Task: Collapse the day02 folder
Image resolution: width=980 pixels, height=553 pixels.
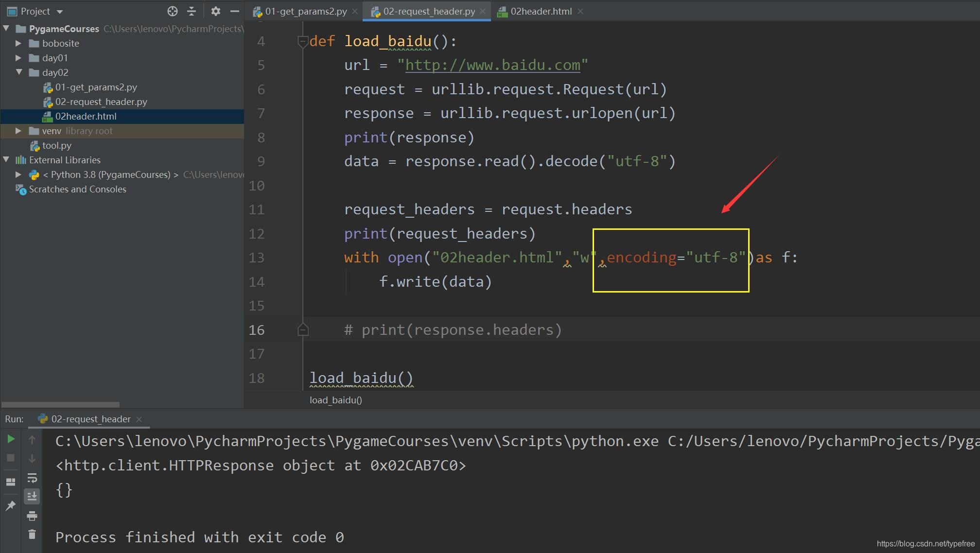Action: click(19, 72)
